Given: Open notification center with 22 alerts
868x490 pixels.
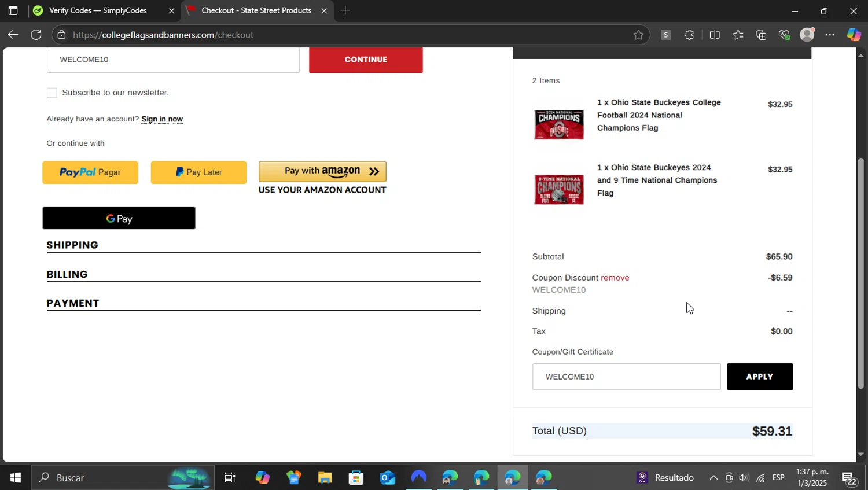Looking at the screenshot, I should 849,478.
